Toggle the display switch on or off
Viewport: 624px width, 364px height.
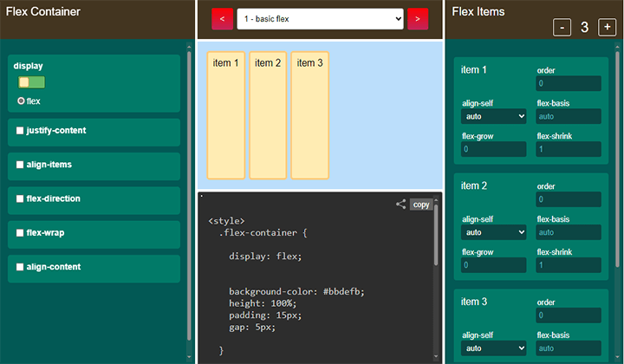[31, 82]
